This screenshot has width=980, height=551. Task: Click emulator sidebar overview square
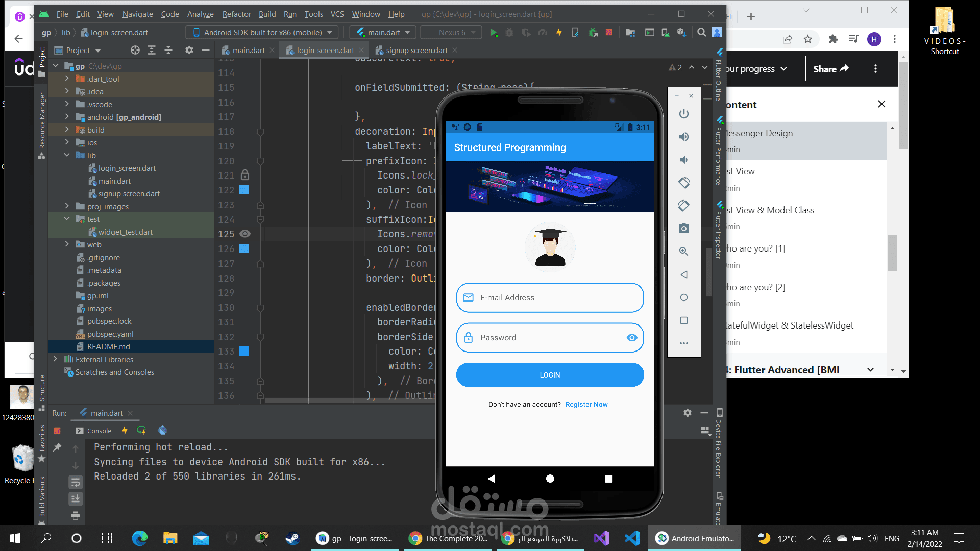coord(684,320)
